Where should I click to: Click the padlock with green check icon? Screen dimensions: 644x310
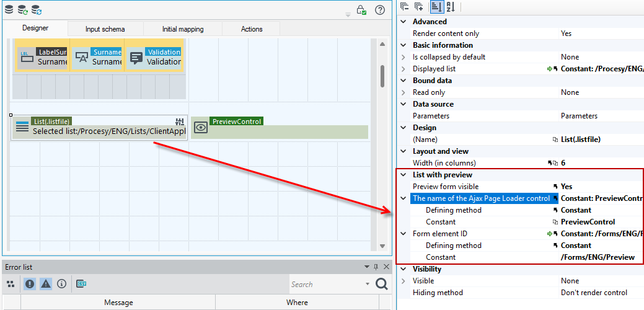(361, 10)
